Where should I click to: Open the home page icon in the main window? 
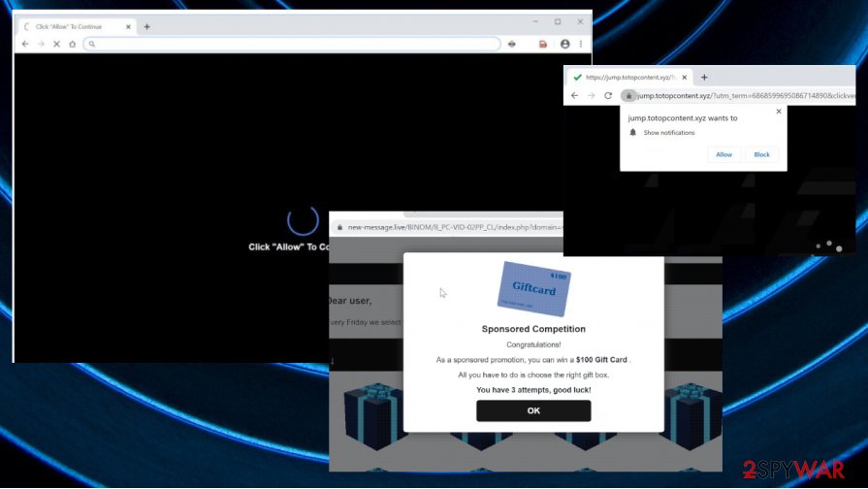[x=72, y=44]
